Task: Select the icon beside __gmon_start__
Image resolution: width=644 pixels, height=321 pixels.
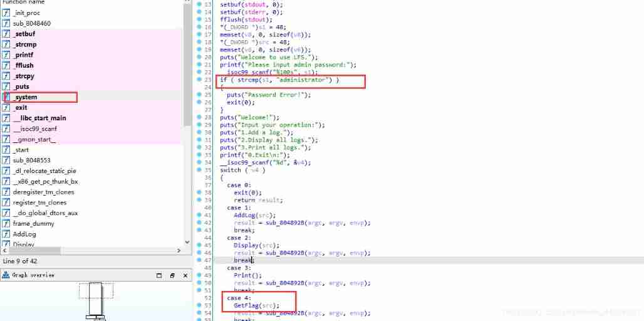Action: pyautogui.click(x=6, y=139)
